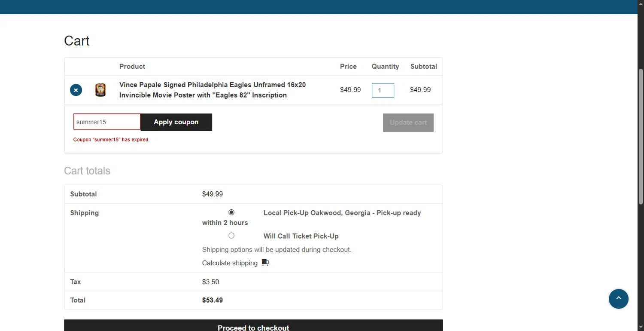Click the Cart totals heading

click(87, 171)
